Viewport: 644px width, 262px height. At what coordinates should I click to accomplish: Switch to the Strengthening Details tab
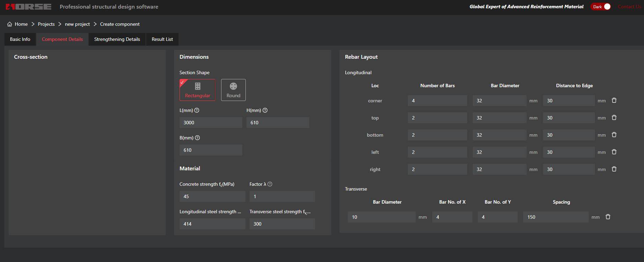(x=117, y=39)
